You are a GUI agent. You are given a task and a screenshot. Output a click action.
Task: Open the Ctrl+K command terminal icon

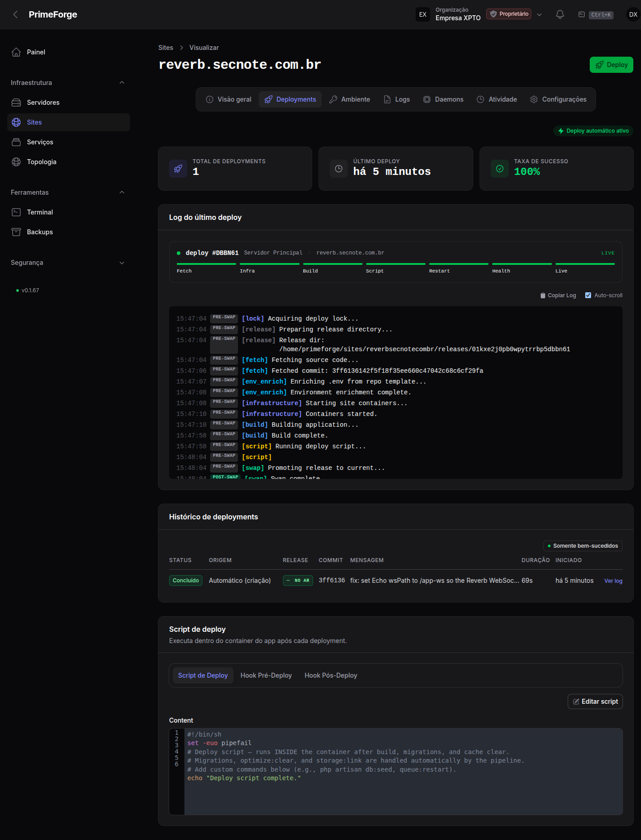[582, 14]
